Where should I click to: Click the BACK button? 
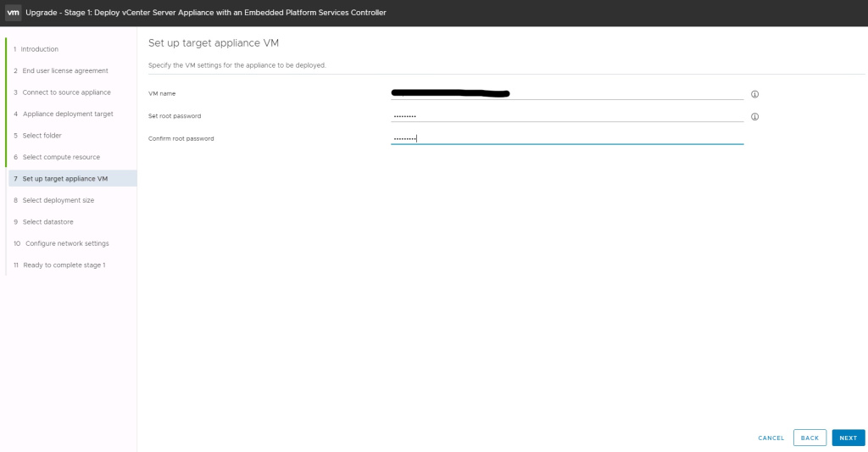click(x=810, y=438)
